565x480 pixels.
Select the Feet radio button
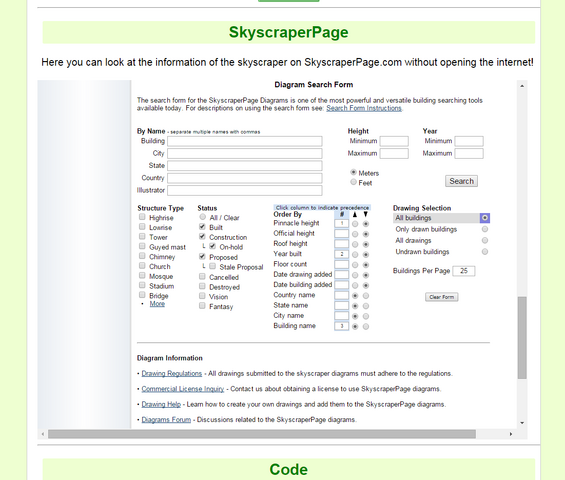pos(353,182)
